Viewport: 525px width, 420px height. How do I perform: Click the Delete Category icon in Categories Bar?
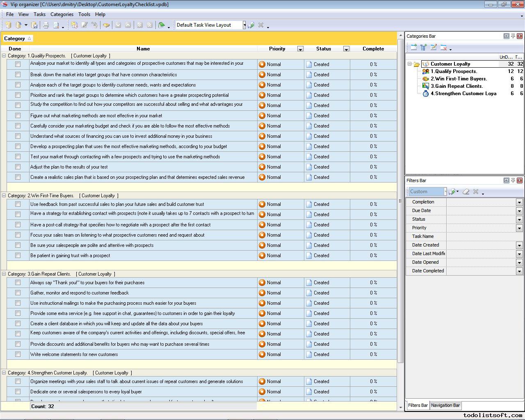click(443, 48)
